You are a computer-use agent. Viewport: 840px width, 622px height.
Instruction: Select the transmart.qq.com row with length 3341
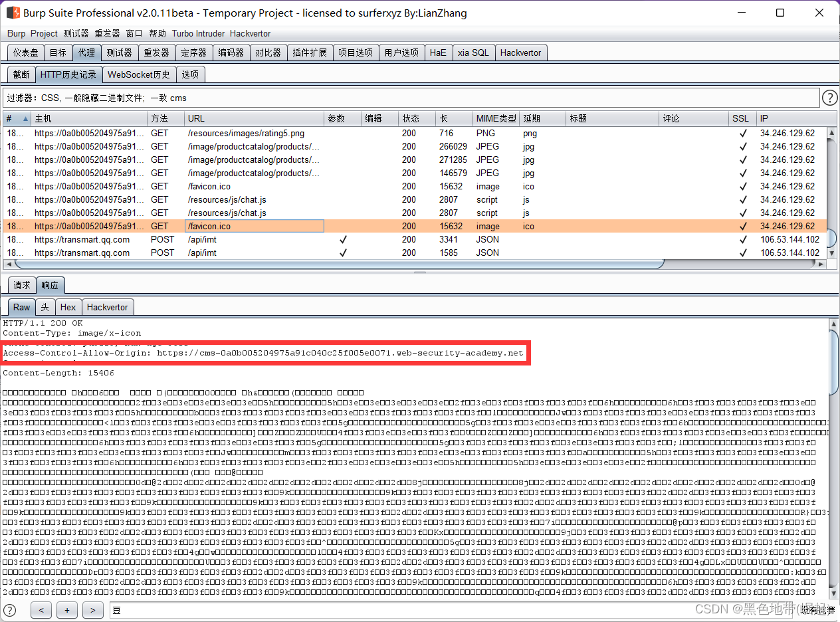[415, 239]
